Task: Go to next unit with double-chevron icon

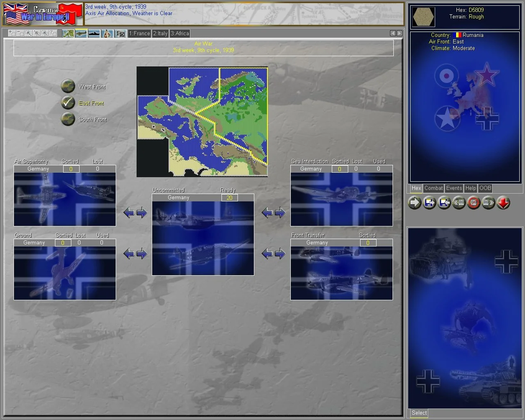Action: pyautogui.click(x=488, y=203)
